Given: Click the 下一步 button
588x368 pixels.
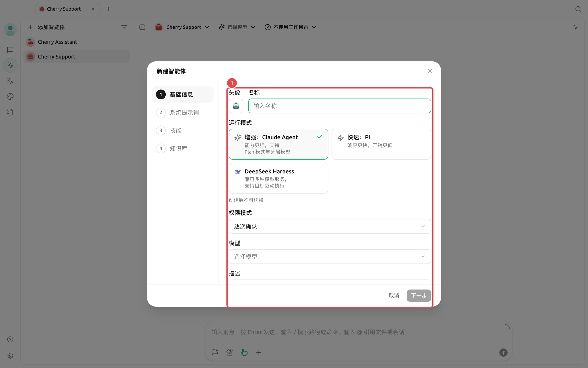Looking at the screenshot, I should point(419,296).
